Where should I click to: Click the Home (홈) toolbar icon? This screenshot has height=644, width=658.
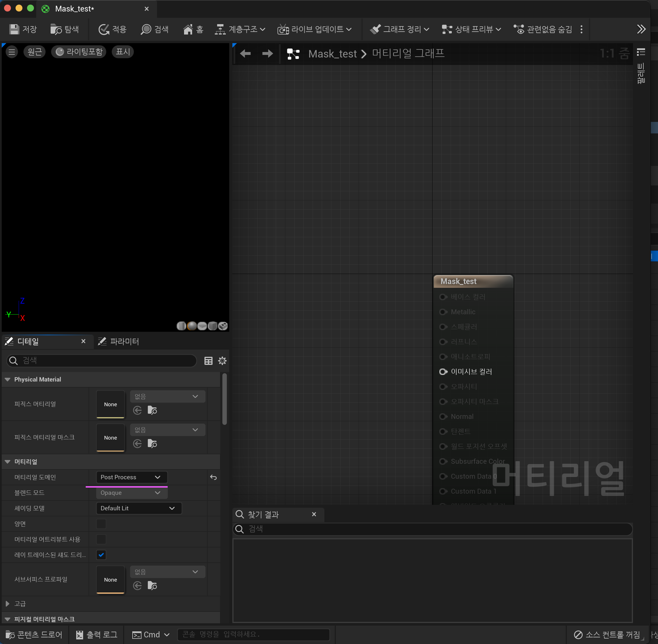coord(188,29)
